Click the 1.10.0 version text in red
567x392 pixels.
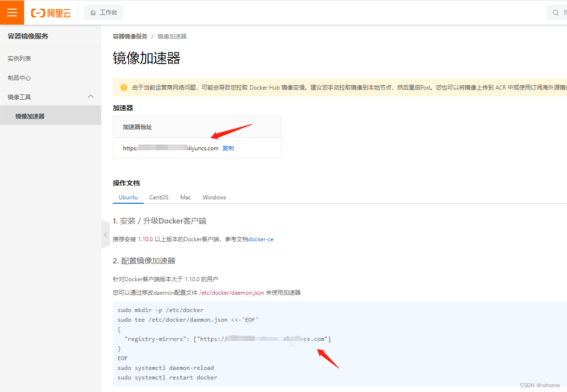point(146,239)
